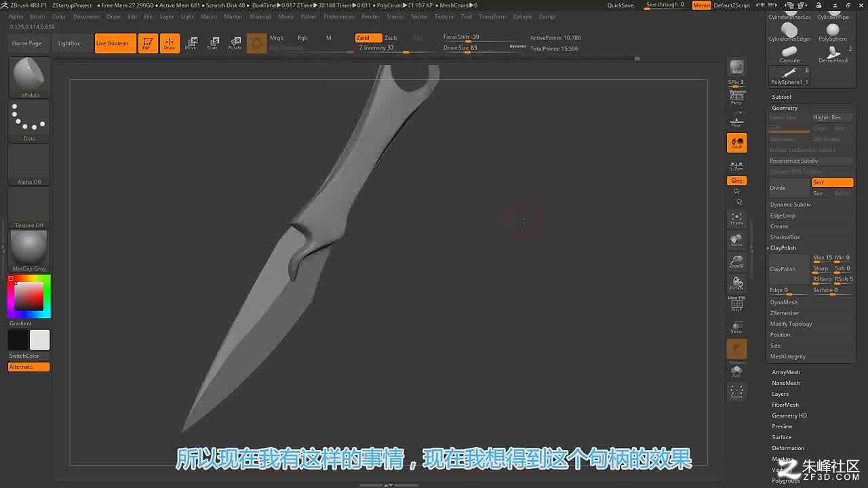Image resolution: width=868 pixels, height=488 pixels.
Task: Click the Frame view icon
Action: click(736, 218)
